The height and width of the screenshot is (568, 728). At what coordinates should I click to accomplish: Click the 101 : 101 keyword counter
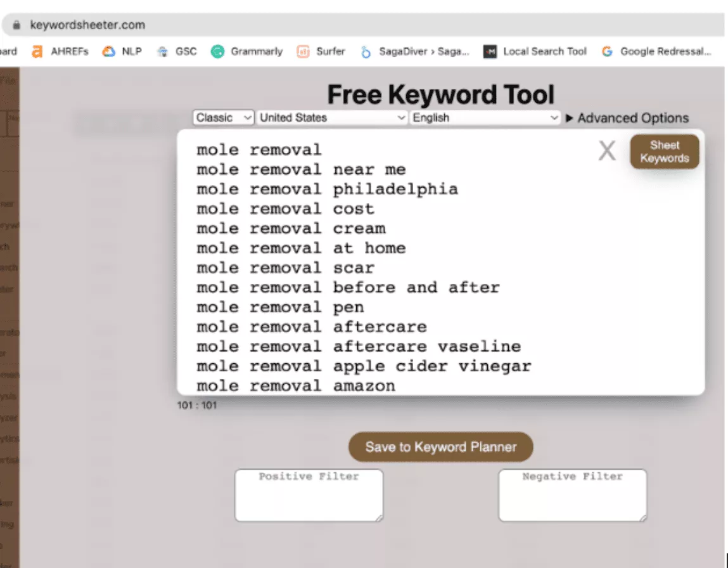[197, 406]
